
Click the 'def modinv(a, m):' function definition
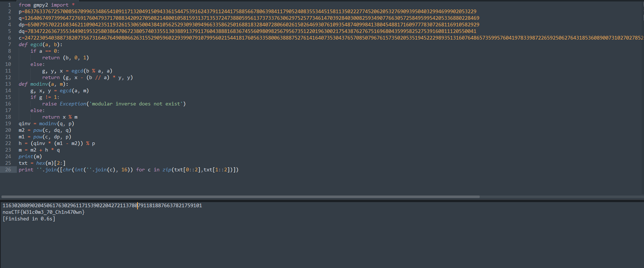(x=43, y=84)
